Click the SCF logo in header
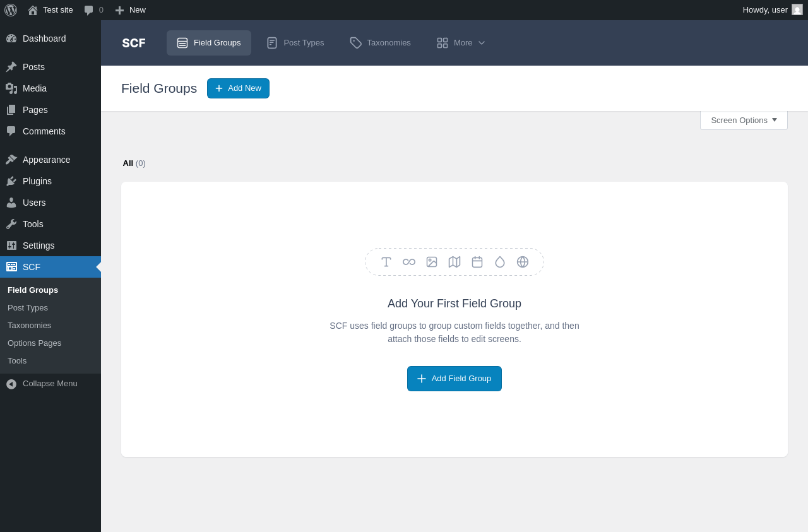Viewport: 808px width, 532px height. tap(134, 43)
